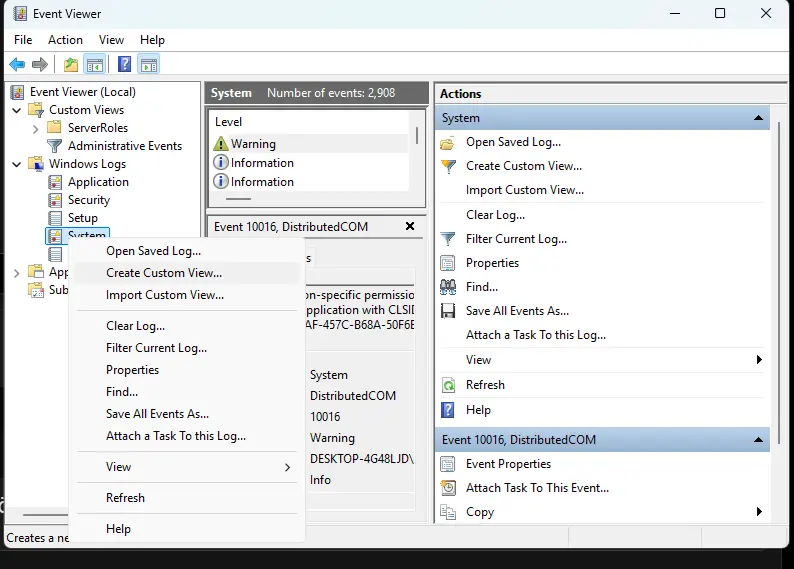Close the Event 10016 preview pane
Screen dimensions: 794x569
point(410,226)
